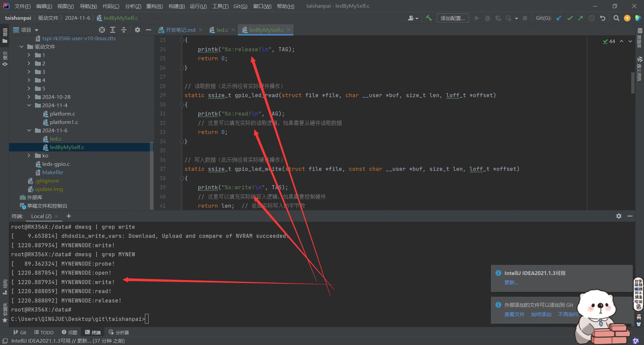Click the Git update project arrow icon
This screenshot has height=345, width=644.
[559, 18]
